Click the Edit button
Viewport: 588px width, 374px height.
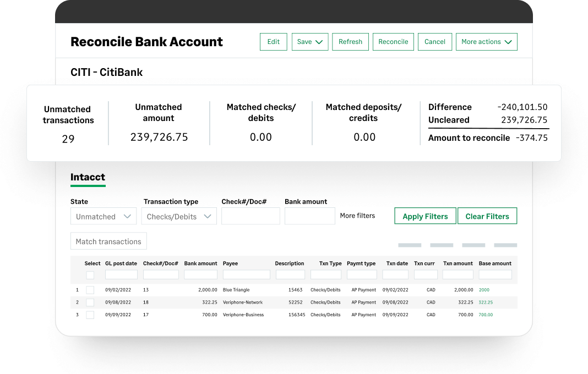point(274,42)
